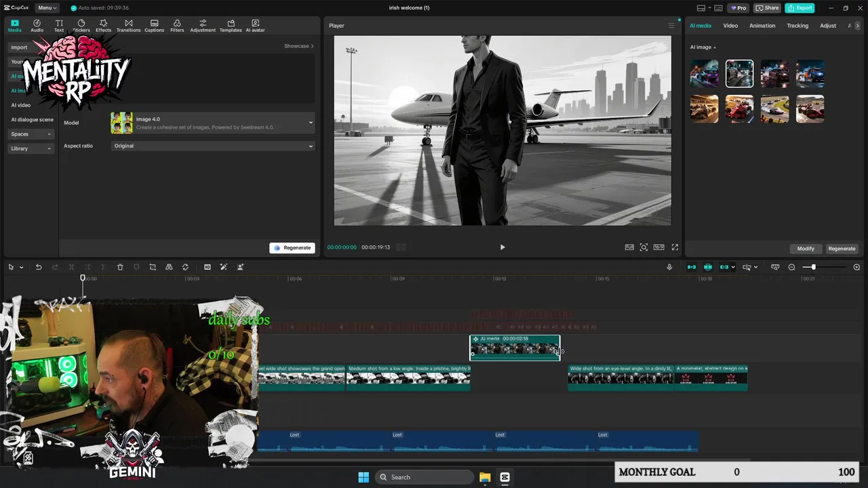Screen dimensions: 868x488
Task: Click the Undo arrow in timeline toolbar
Action: pos(39,267)
